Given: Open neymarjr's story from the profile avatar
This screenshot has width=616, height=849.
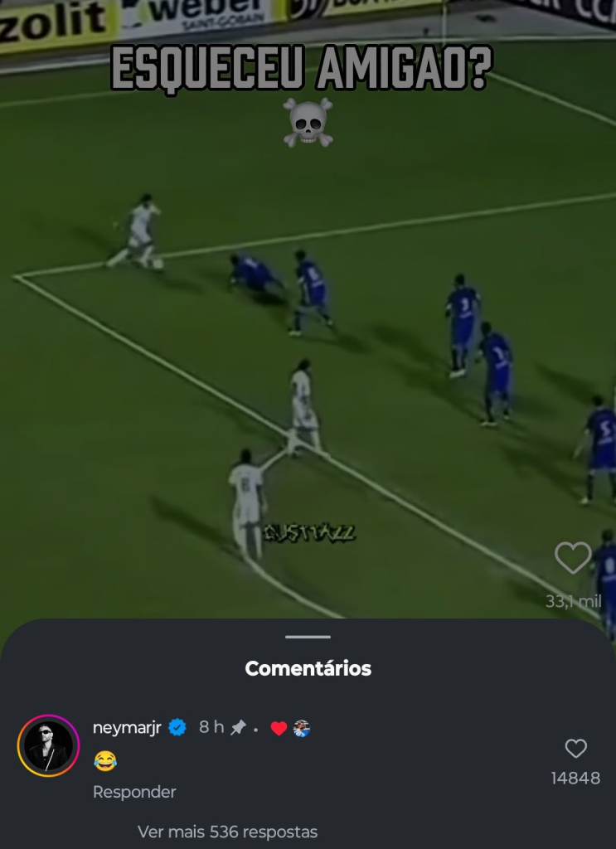Looking at the screenshot, I should [48, 745].
